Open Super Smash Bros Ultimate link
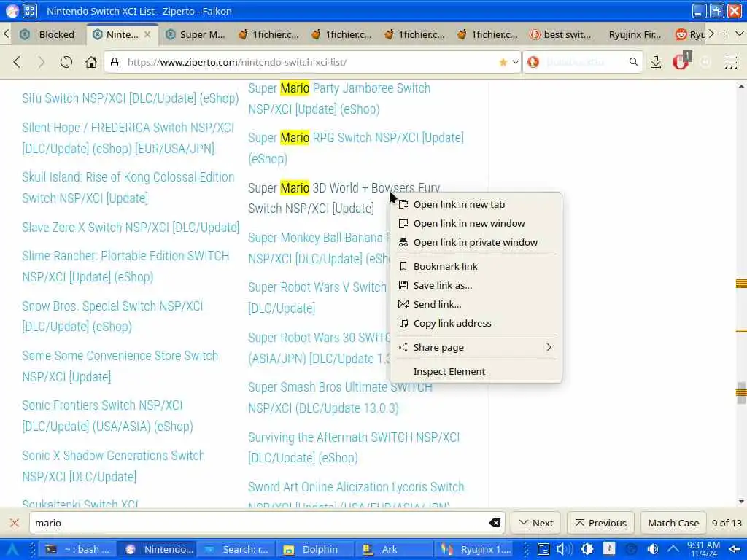This screenshot has height=560, width=747. (340, 397)
